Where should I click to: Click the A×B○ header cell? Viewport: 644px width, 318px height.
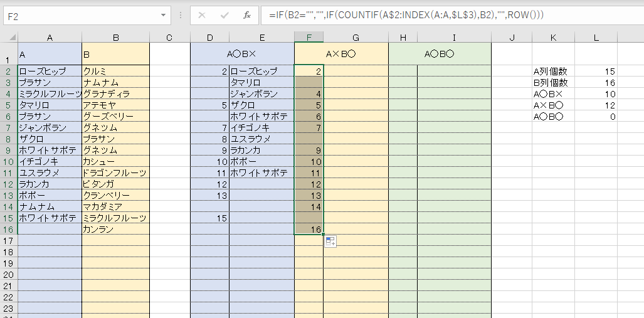pyautogui.click(x=341, y=54)
